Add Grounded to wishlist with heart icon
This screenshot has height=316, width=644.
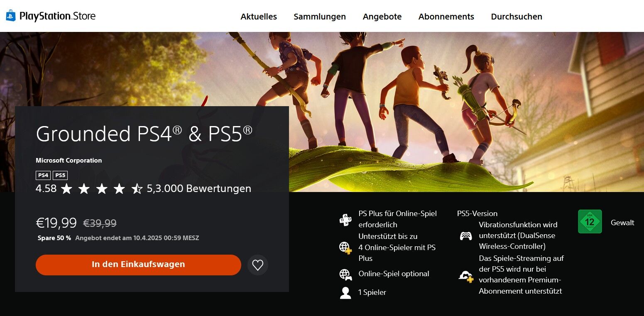258,265
